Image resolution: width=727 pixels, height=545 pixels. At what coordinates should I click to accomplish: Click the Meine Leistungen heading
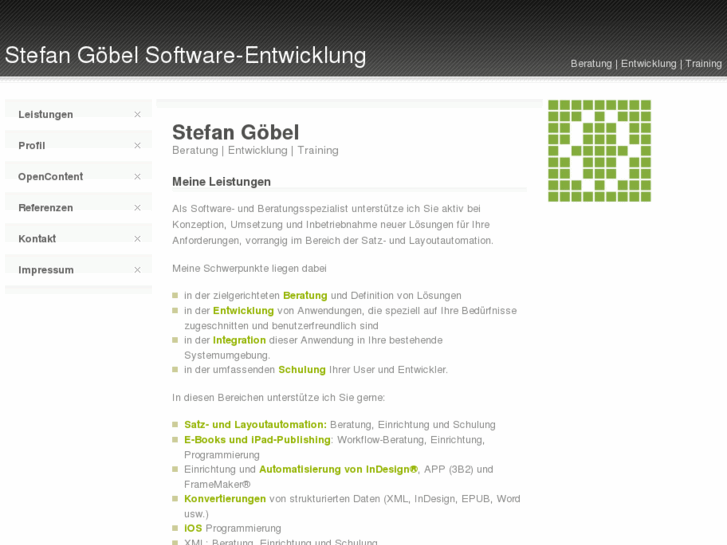coord(221,182)
